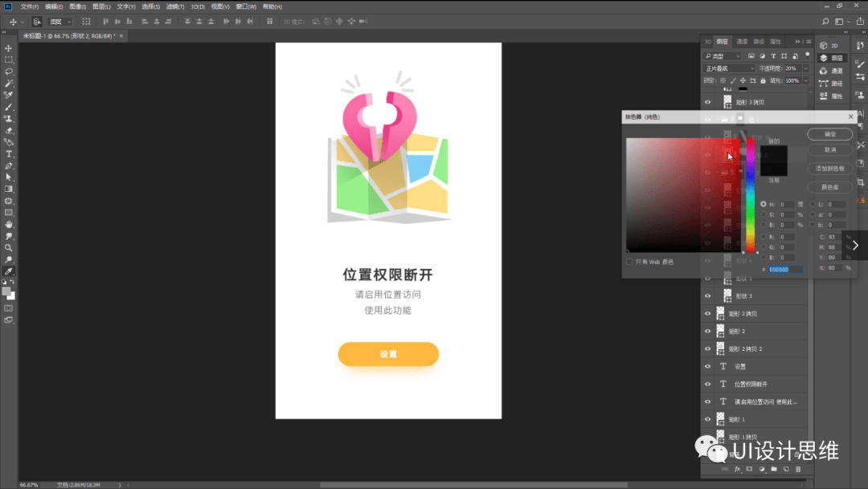Select the Gradient tool

pyautogui.click(x=8, y=189)
